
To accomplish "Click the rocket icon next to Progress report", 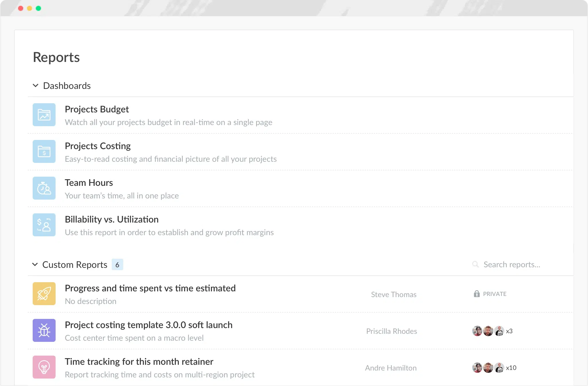I will (44, 294).
